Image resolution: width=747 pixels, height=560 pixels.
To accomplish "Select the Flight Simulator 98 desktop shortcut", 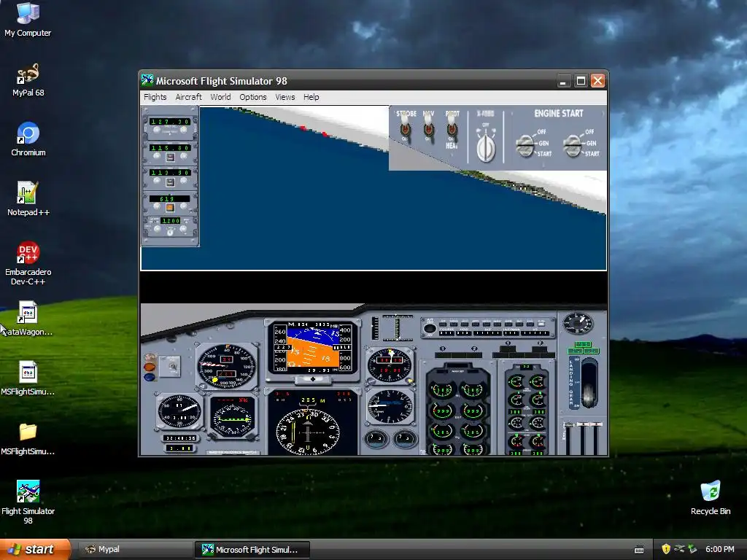I will [28, 502].
